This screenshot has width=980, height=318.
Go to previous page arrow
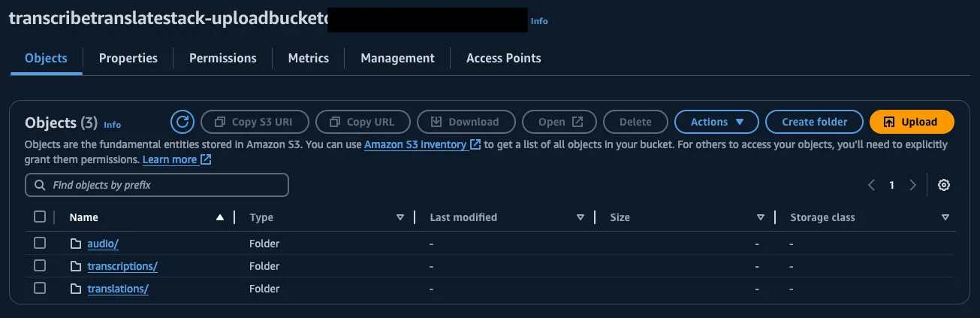pyautogui.click(x=871, y=185)
